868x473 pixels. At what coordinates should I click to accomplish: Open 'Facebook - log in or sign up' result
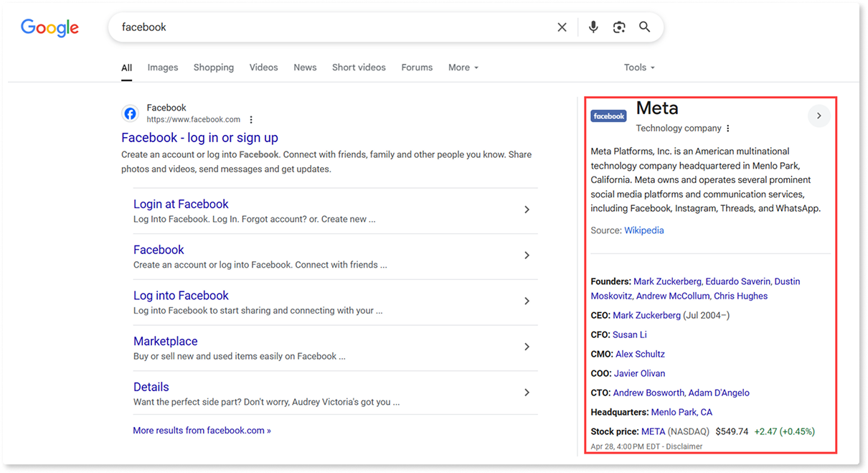[x=199, y=138]
